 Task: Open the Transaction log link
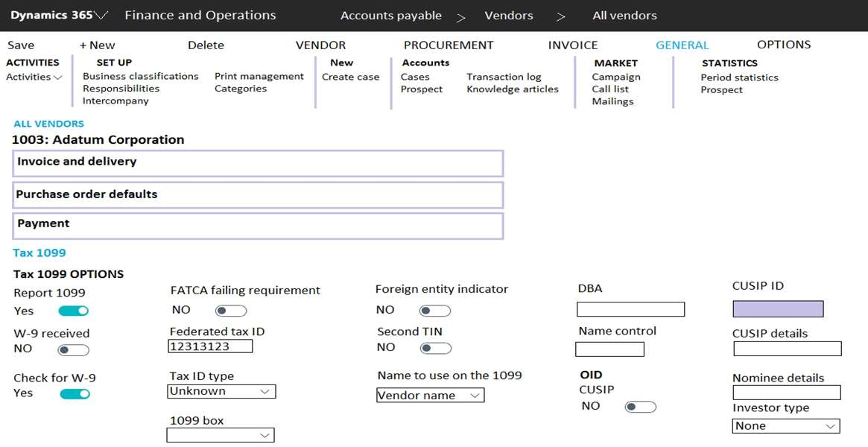[504, 77]
